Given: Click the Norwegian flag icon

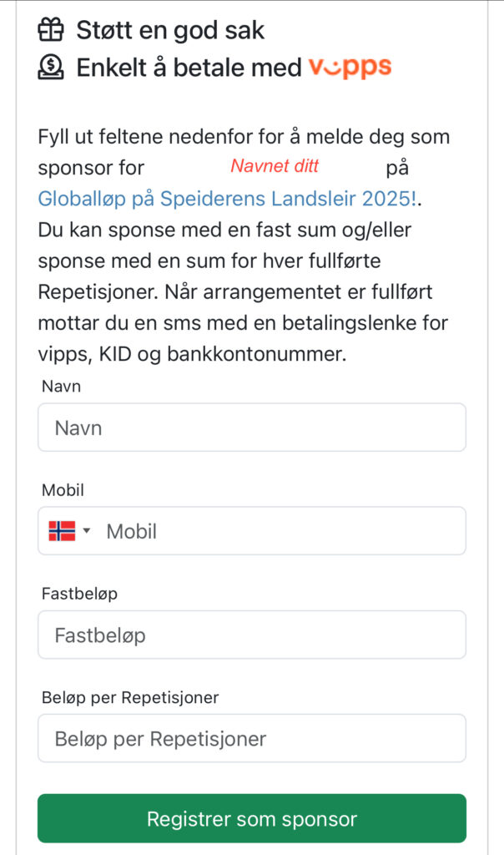Looking at the screenshot, I should [x=62, y=531].
